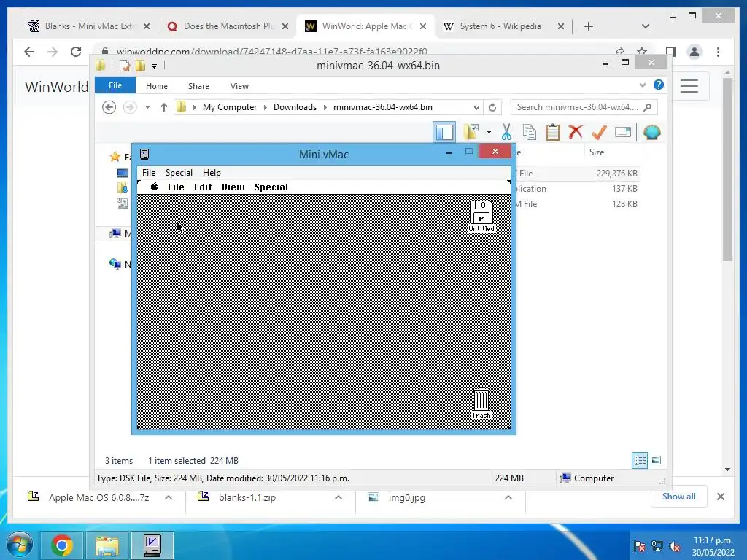Expand the Explorer ribbon chevron
Screen dimensions: 747x560
(x=642, y=85)
